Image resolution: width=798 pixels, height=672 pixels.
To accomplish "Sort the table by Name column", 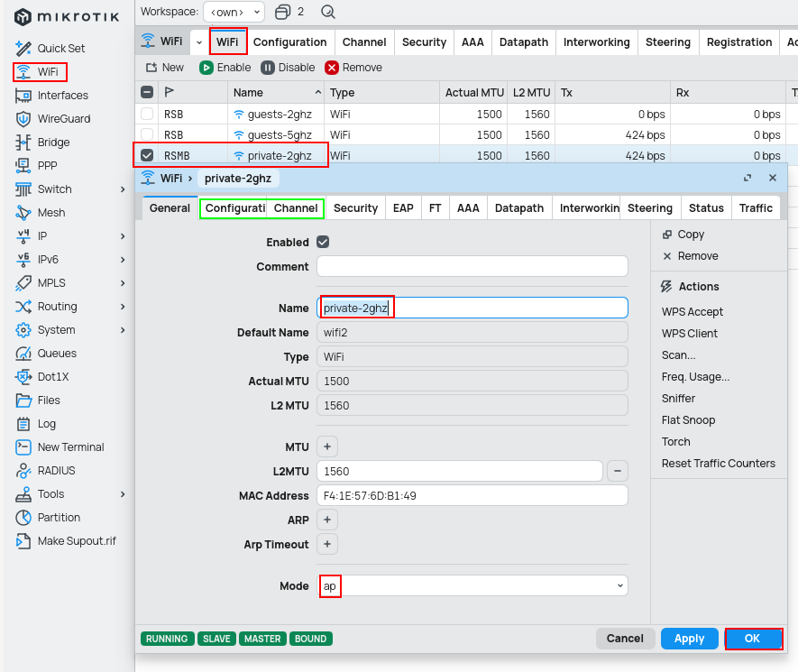I will pos(276,93).
